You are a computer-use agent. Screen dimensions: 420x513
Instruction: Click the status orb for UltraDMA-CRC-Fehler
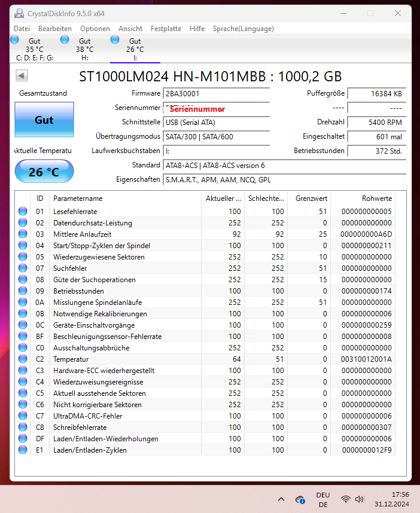pos(23,416)
